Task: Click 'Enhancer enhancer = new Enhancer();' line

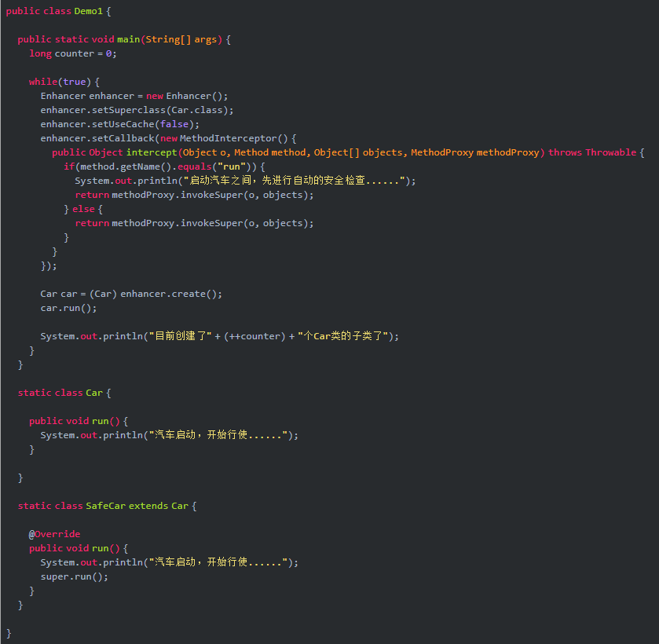Action: point(134,96)
